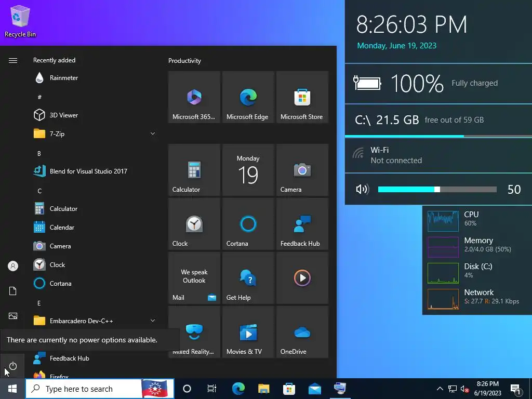532x399 pixels.
Task: Open the Clock tile
Action: (x=194, y=224)
